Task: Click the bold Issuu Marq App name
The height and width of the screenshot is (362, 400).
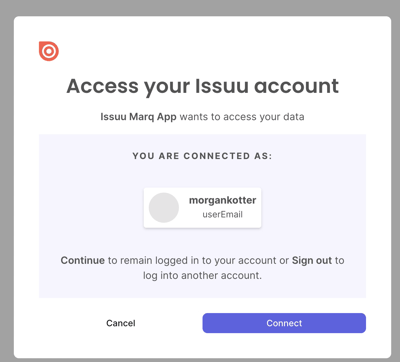Action: pyautogui.click(x=138, y=117)
